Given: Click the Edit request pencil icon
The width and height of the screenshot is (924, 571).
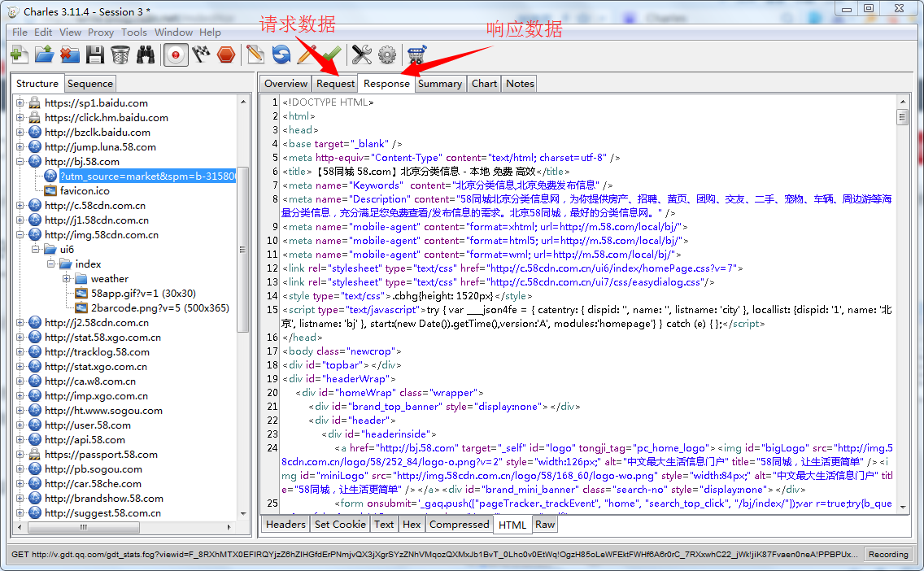Looking at the screenshot, I should pyautogui.click(x=307, y=54).
